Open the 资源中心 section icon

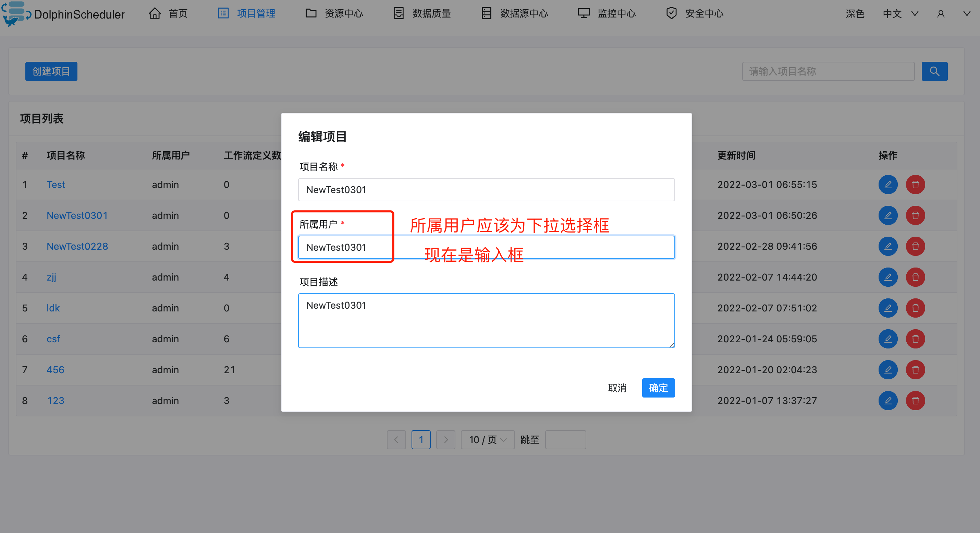point(311,13)
